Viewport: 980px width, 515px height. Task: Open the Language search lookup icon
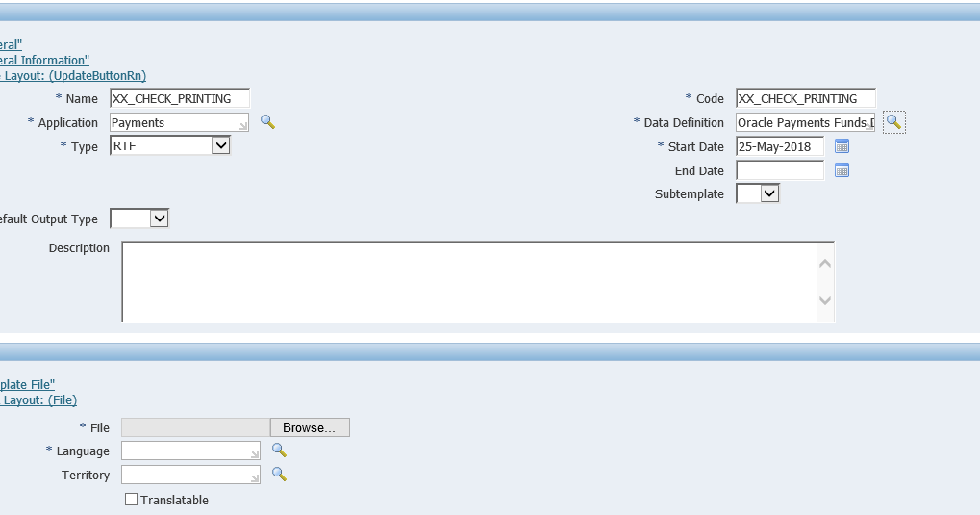click(x=279, y=451)
